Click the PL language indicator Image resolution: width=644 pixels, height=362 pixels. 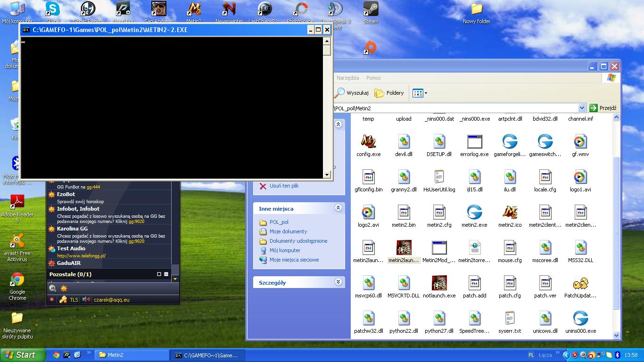click(x=531, y=355)
